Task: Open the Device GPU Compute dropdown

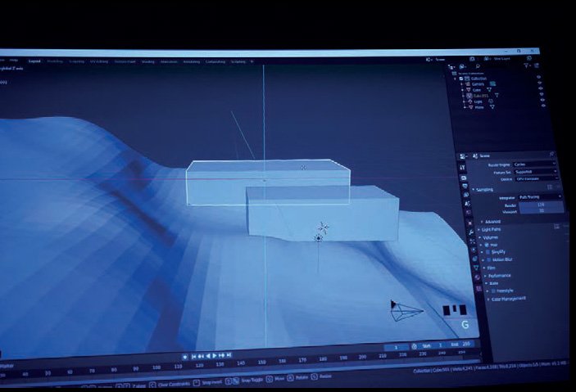Action: (x=537, y=178)
